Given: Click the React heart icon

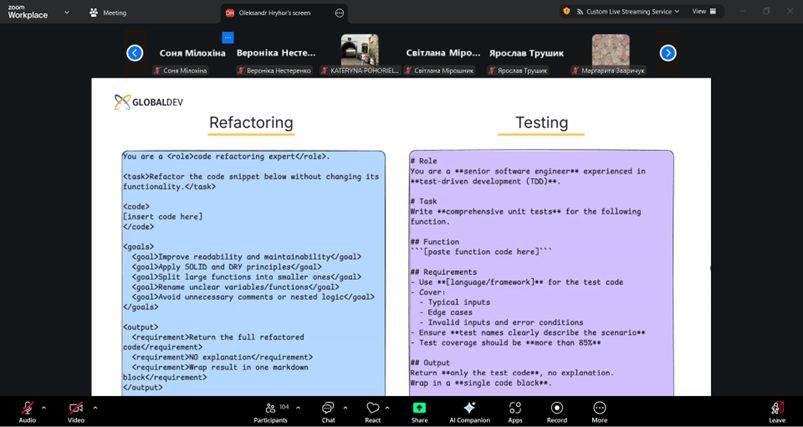Looking at the screenshot, I should pyautogui.click(x=373, y=409).
